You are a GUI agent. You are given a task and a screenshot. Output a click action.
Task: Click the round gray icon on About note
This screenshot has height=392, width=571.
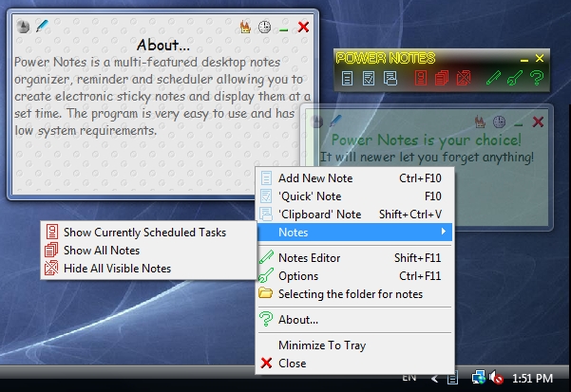tap(23, 27)
